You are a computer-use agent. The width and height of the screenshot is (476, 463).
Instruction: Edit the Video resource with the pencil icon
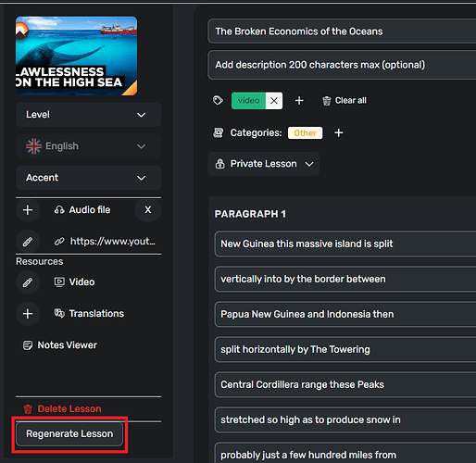click(28, 282)
